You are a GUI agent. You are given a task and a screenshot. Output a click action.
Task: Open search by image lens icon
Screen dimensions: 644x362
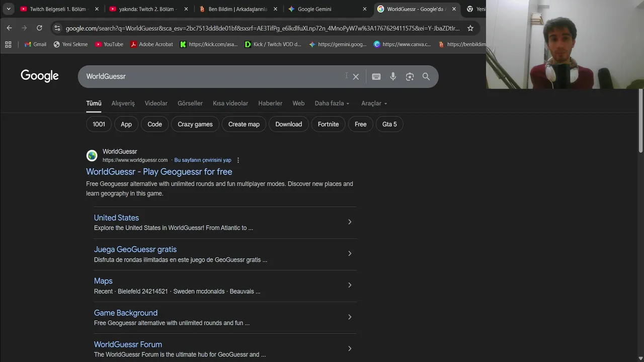(410, 76)
